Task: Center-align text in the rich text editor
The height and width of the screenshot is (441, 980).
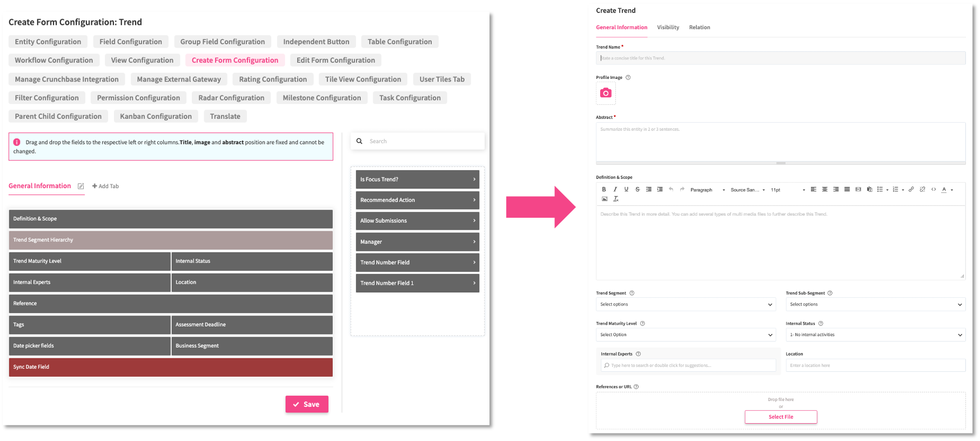Action: (x=824, y=190)
